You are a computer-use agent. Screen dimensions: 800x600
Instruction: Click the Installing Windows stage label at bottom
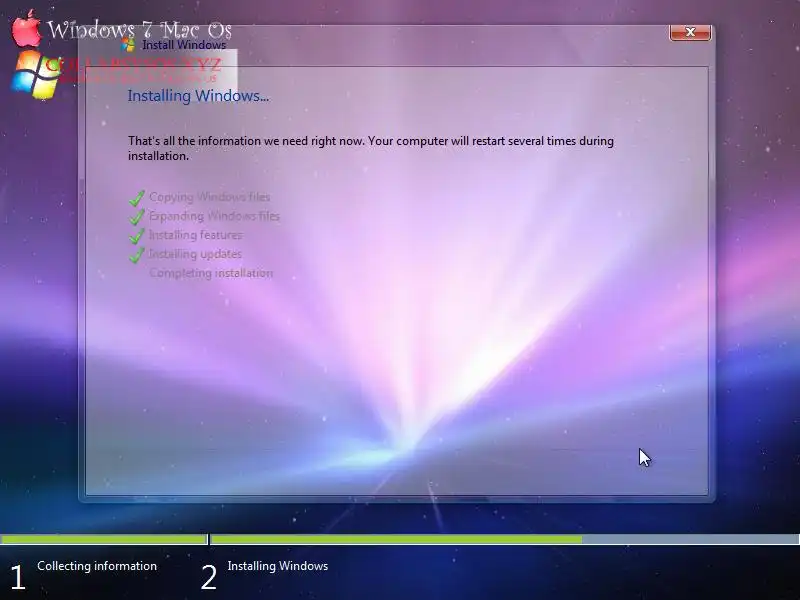point(278,566)
